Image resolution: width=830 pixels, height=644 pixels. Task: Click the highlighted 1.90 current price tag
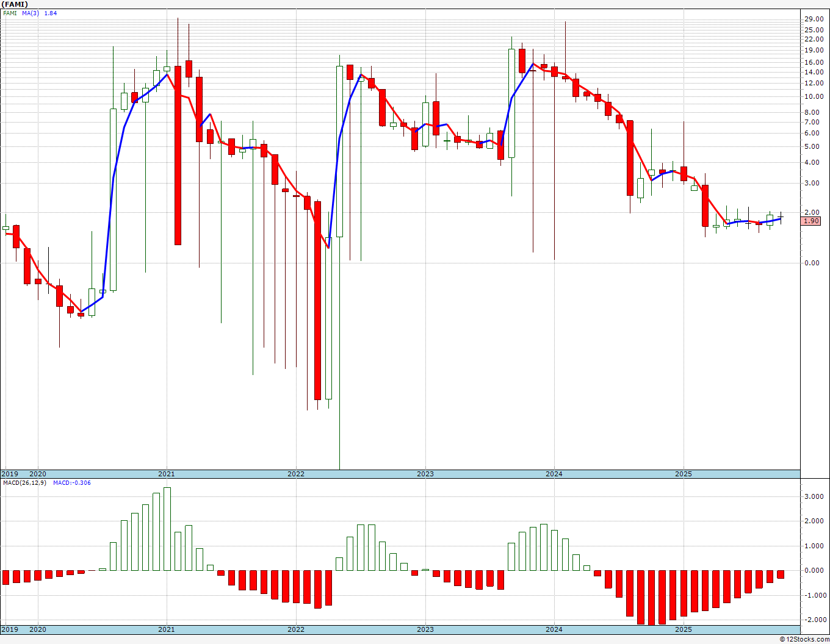[812, 221]
